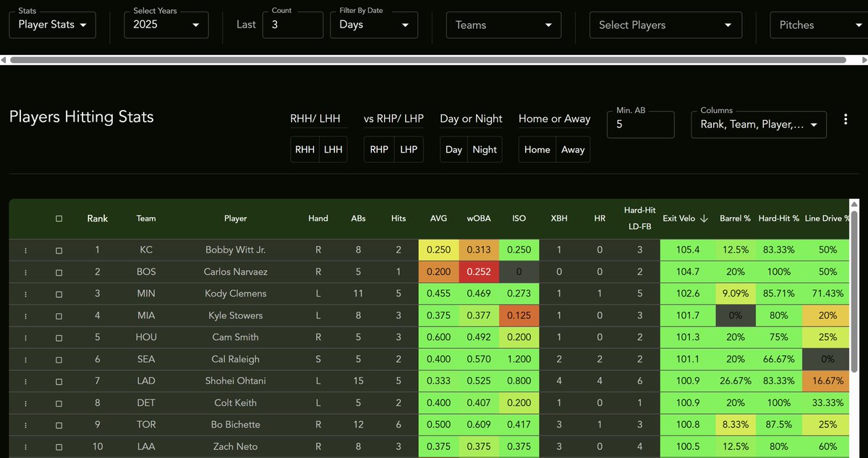The height and width of the screenshot is (458, 868).
Task: Check the box for Cal Raleigh
Action: [x=59, y=360]
